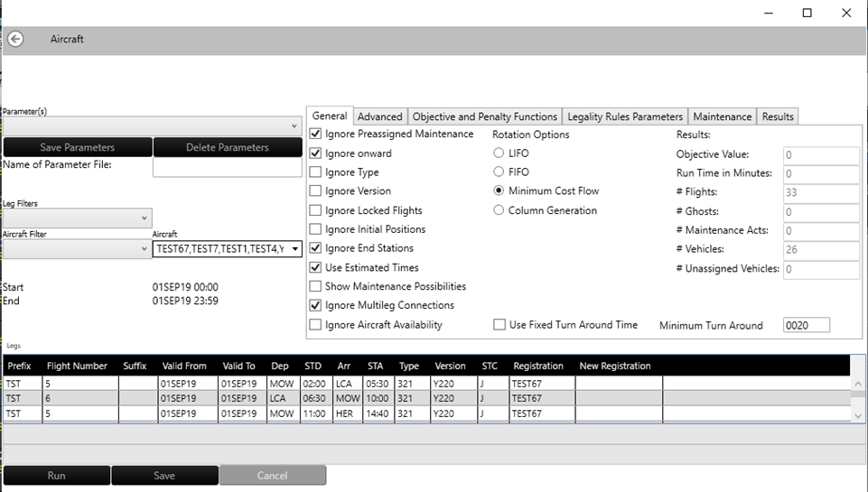
Task: Click the # Flights field showing 33
Action: pyautogui.click(x=822, y=192)
